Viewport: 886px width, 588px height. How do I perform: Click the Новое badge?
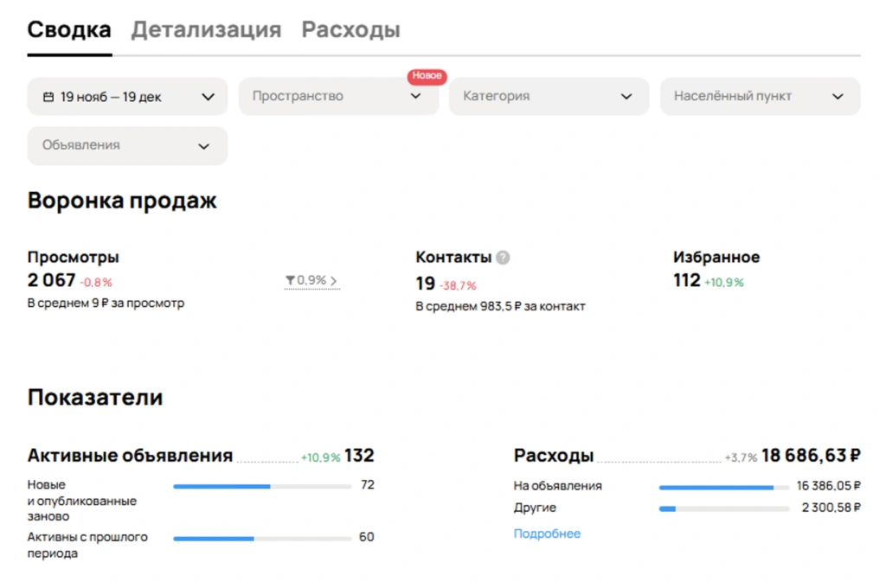[427, 76]
